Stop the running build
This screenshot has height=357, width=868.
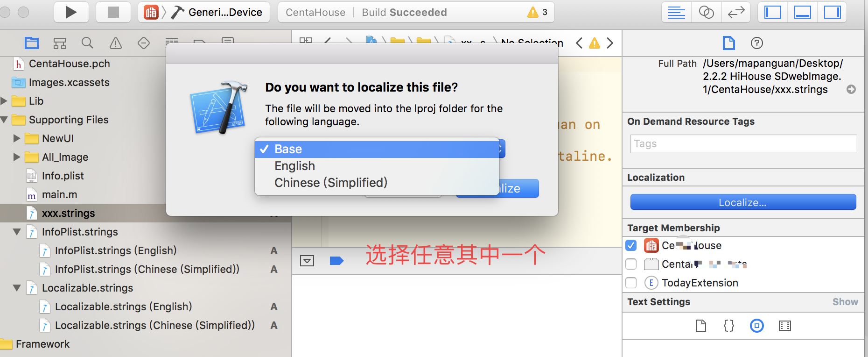click(113, 12)
